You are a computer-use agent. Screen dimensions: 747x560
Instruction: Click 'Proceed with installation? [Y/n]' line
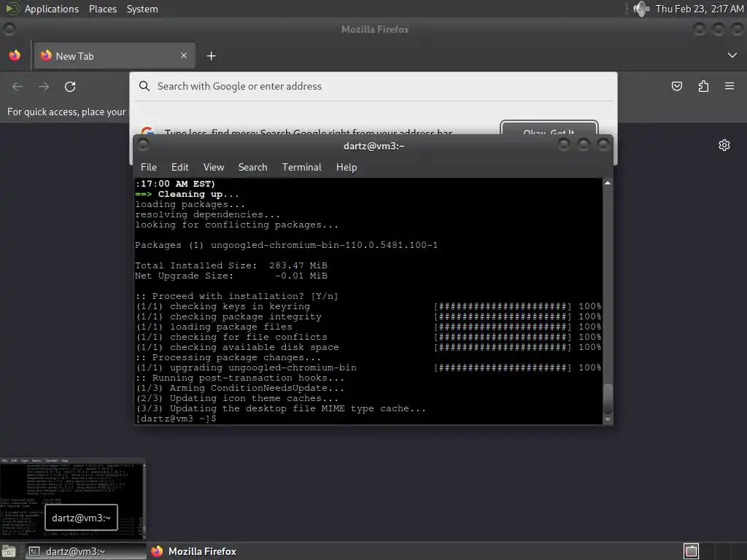(x=237, y=296)
